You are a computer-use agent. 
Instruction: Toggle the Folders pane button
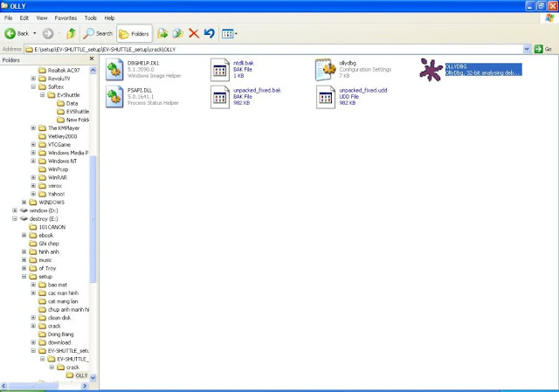tap(134, 33)
